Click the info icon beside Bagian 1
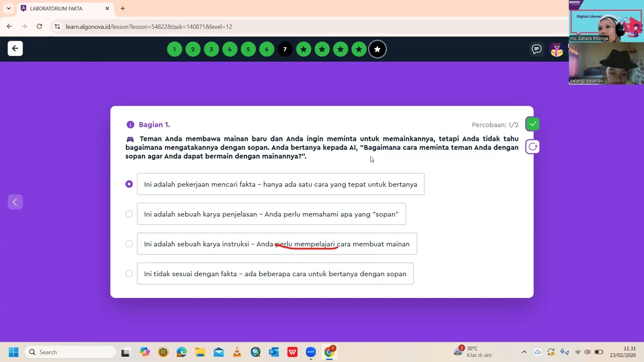 130,125
